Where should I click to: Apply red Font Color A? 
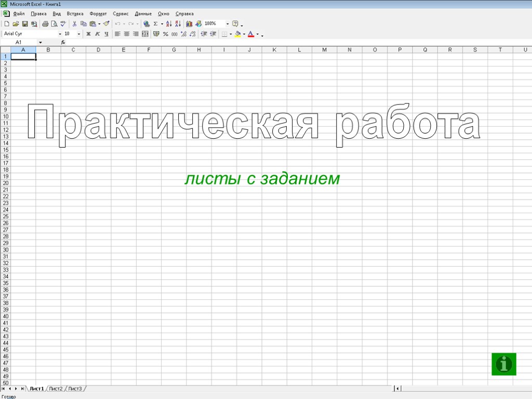click(x=251, y=34)
